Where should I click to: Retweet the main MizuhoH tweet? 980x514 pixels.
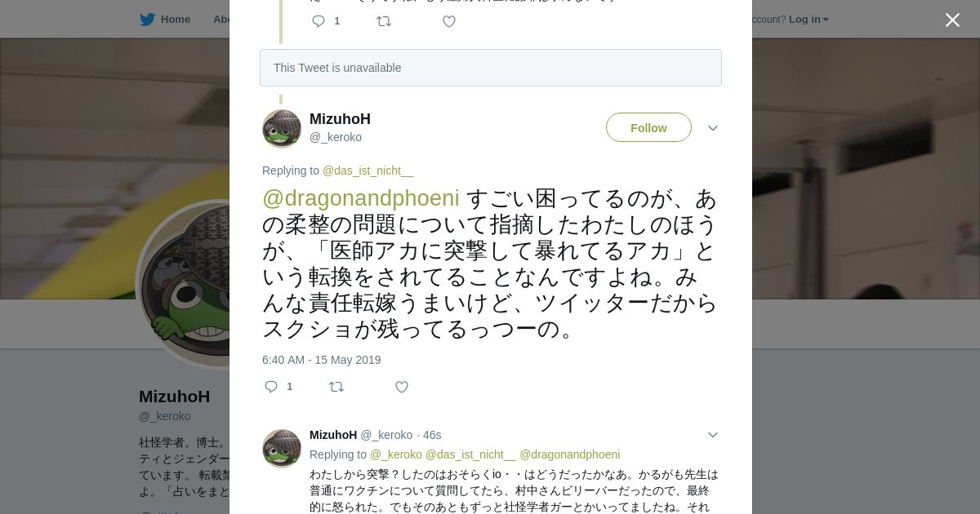(x=336, y=387)
